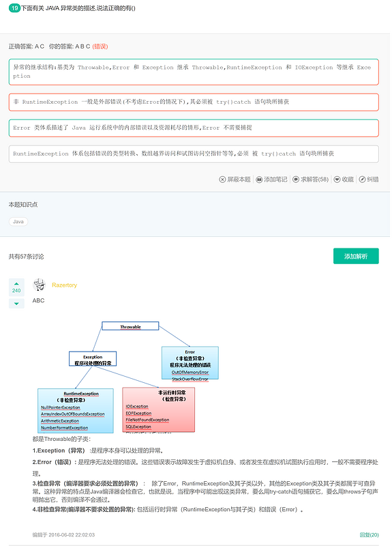Click the Error blue box in the diagram
The image size is (392, 546).
(x=190, y=363)
